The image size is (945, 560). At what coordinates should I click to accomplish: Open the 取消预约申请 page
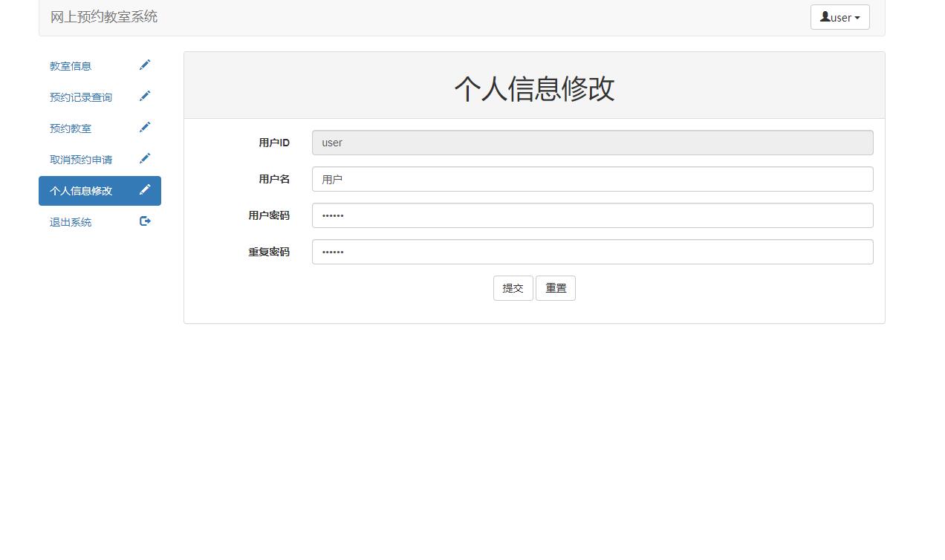click(x=81, y=159)
